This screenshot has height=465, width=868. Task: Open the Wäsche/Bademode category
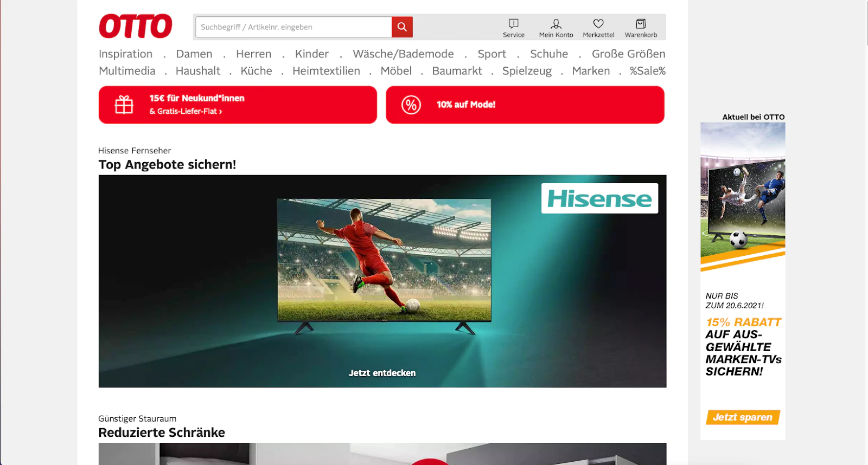click(x=403, y=54)
